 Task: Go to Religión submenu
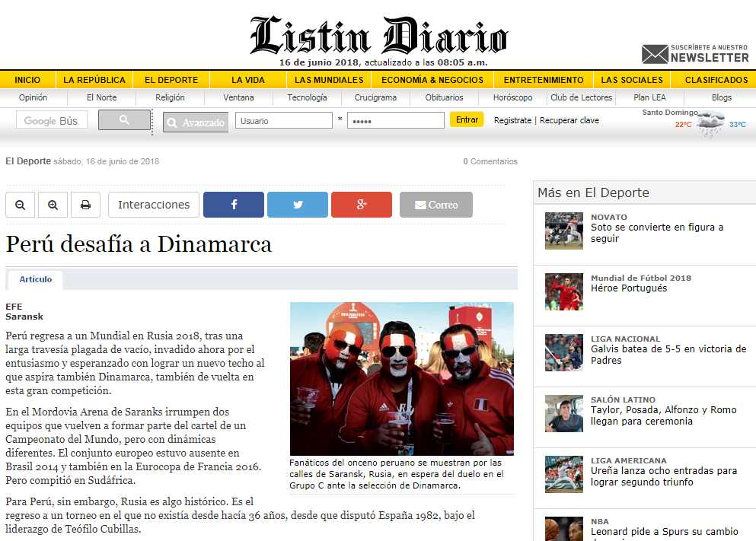coord(171,97)
